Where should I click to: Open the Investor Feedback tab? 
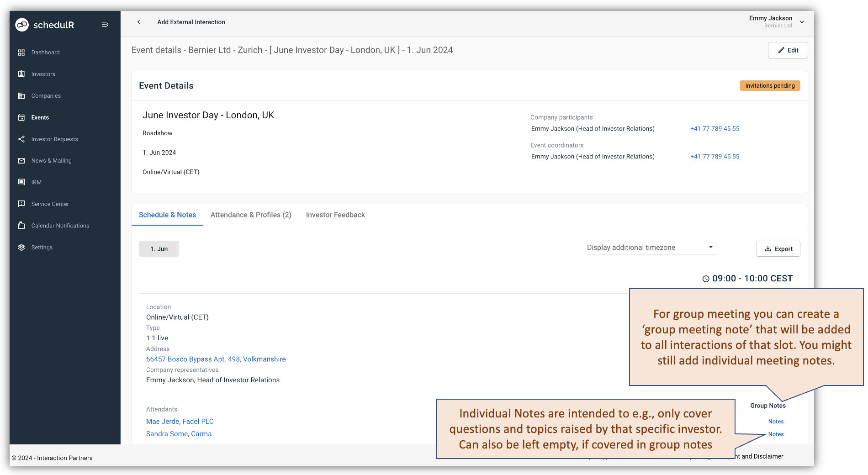(x=336, y=215)
